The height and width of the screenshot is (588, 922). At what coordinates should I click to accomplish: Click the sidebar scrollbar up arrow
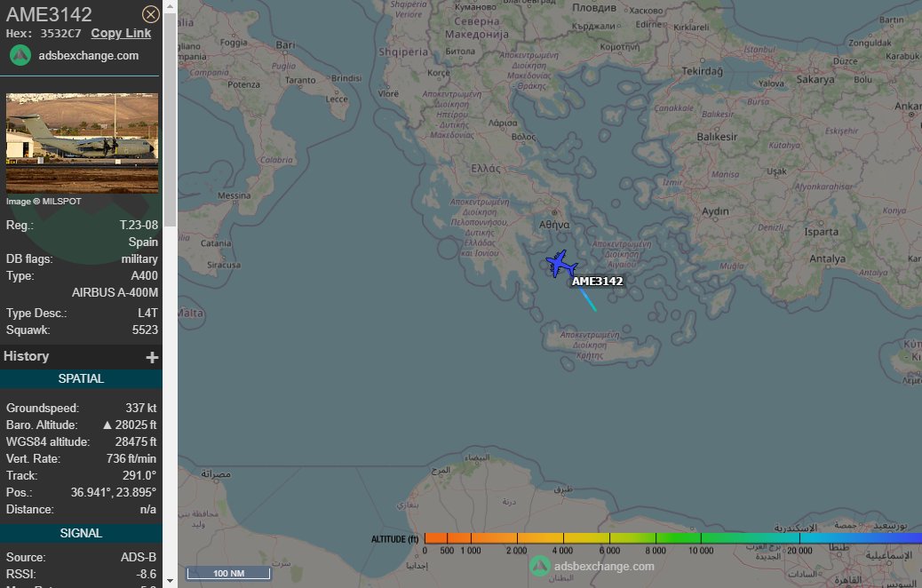[x=170, y=6]
